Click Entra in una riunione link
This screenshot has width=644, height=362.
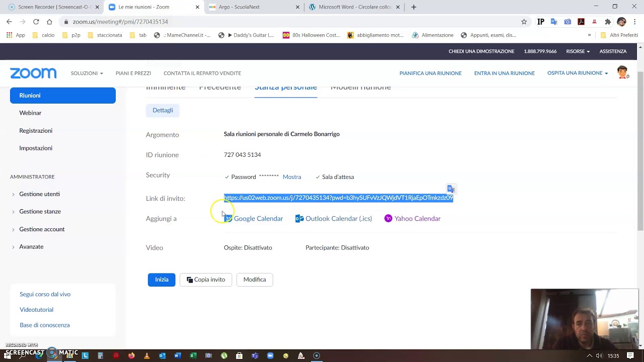coord(504,73)
